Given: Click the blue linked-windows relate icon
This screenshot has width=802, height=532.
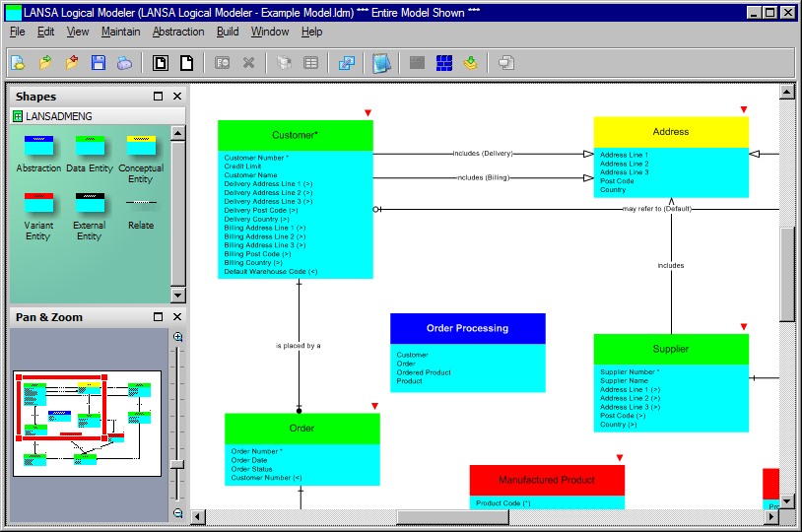Looking at the screenshot, I should [x=346, y=63].
